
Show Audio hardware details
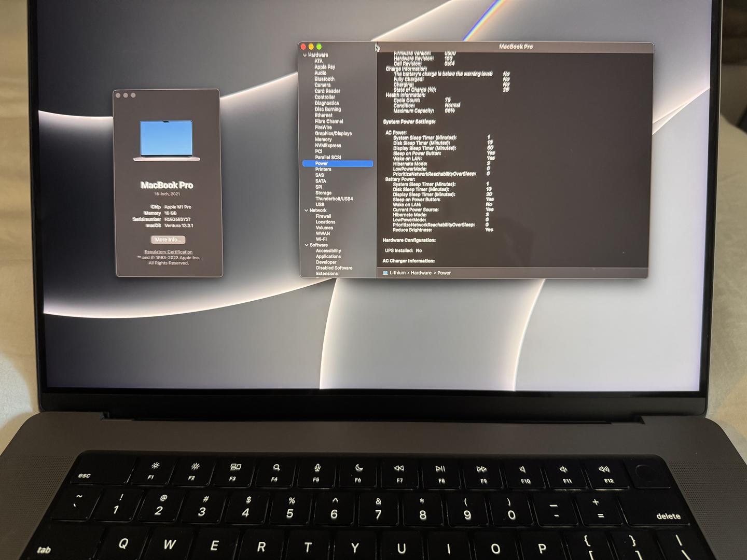(321, 73)
